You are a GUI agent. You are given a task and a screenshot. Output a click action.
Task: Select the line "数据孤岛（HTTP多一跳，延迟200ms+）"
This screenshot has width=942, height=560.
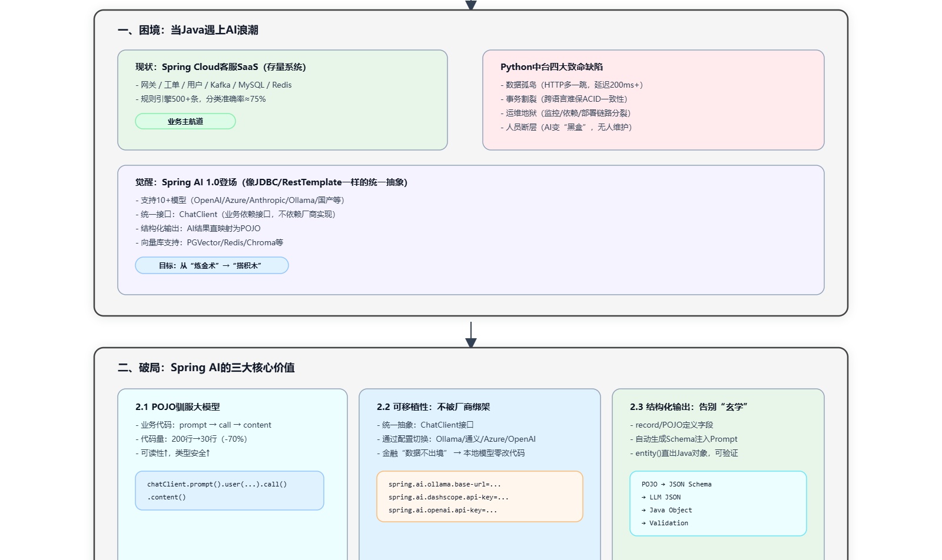pos(572,85)
